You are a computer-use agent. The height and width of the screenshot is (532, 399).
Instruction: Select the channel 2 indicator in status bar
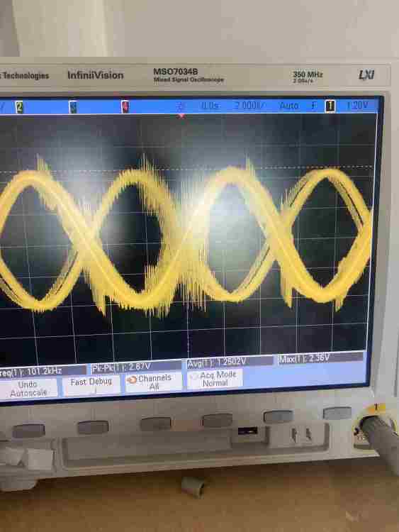(x=19, y=107)
